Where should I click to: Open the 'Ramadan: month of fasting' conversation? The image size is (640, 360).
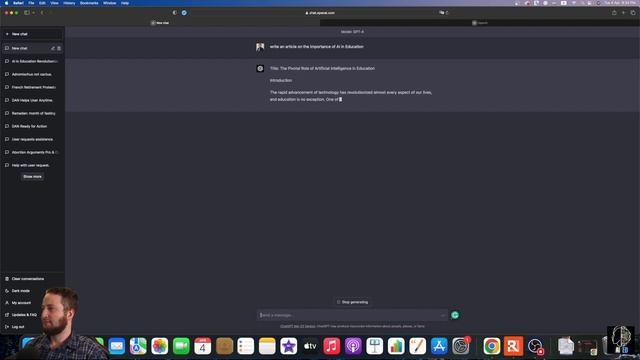point(33,113)
